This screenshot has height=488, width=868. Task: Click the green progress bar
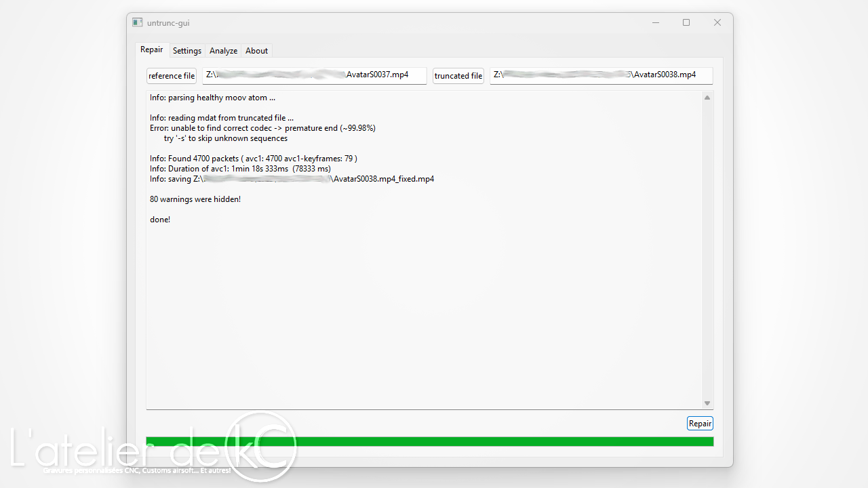pyautogui.click(x=429, y=442)
